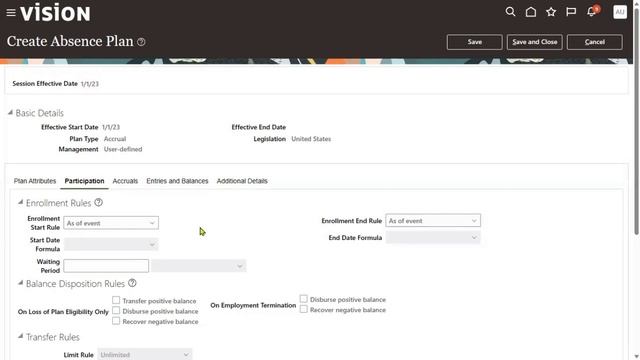
Task: Click the scrollbar down arrow
Action: coord(636,356)
